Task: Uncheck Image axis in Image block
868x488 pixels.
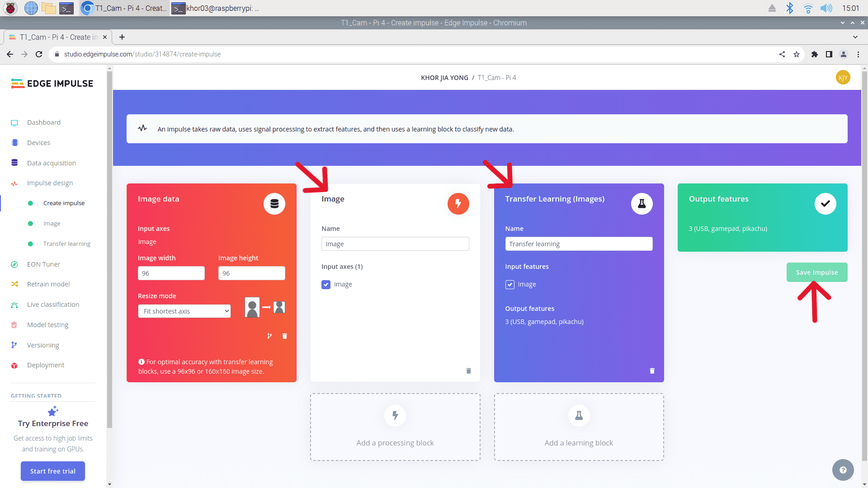Action: pyautogui.click(x=326, y=285)
